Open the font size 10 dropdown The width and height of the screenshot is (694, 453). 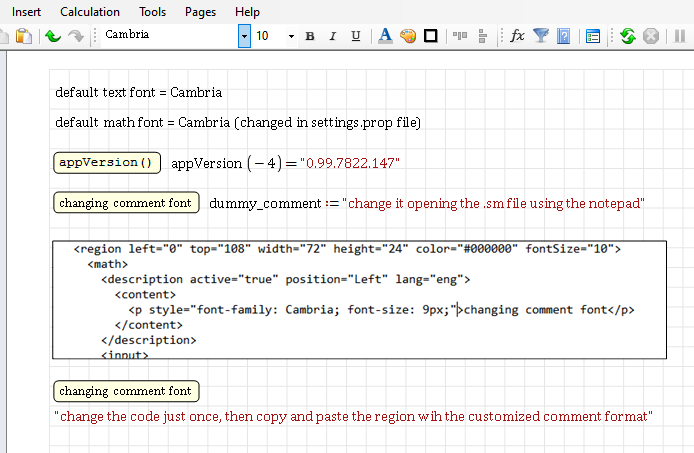pos(291,36)
